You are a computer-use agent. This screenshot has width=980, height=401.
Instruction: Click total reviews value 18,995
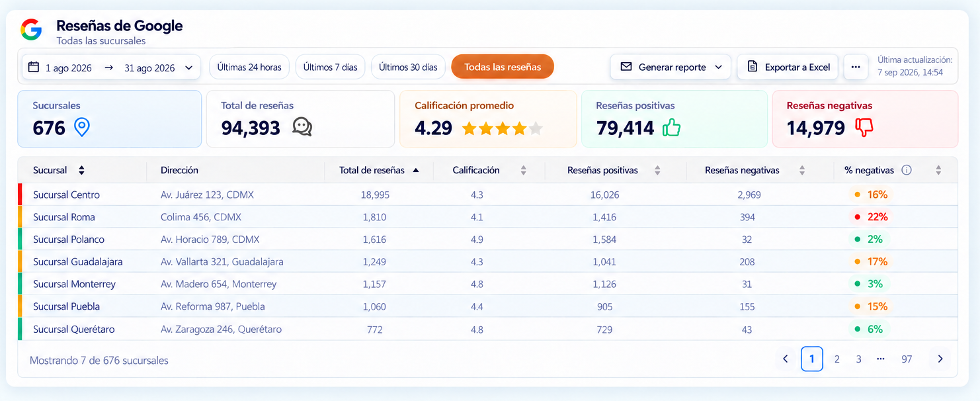click(x=375, y=195)
